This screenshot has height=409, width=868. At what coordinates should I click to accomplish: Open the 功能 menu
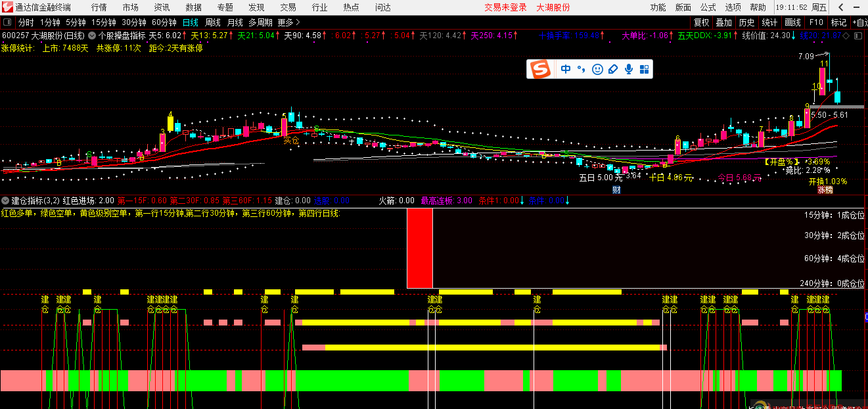pyautogui.click(x=657, y=7)
